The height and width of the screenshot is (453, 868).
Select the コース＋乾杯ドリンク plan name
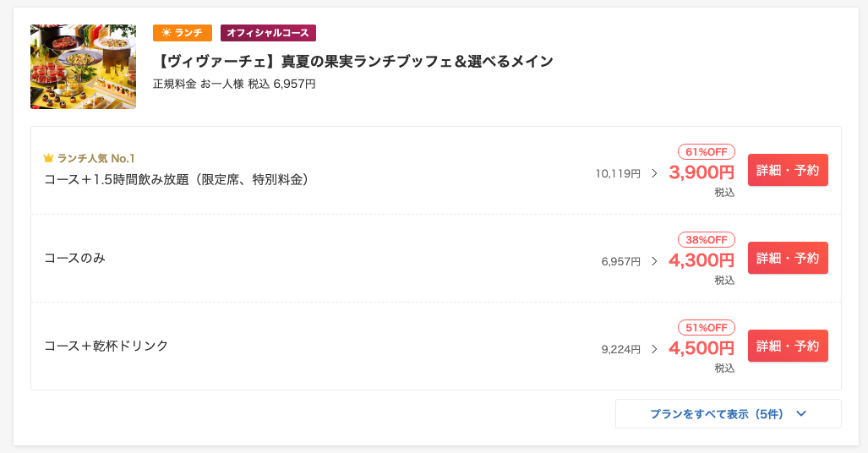tap(106, 346)
